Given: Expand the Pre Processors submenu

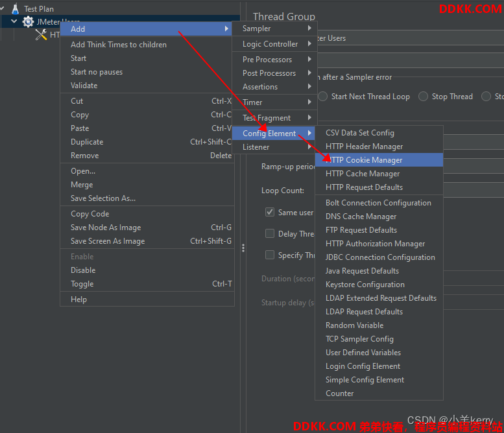Looking at the screenshot, I should [274, 60].
